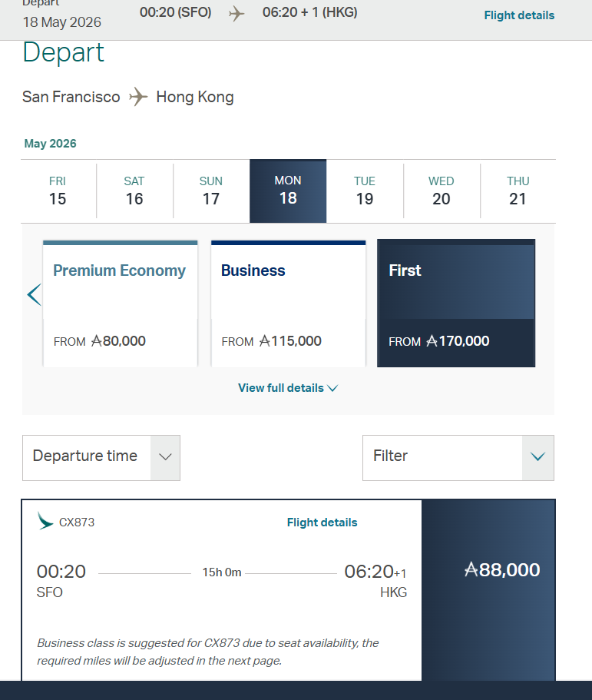Select Tuesday 19 May date tab
This screenshot has width=592, height=700.
[x=365, y=191]
